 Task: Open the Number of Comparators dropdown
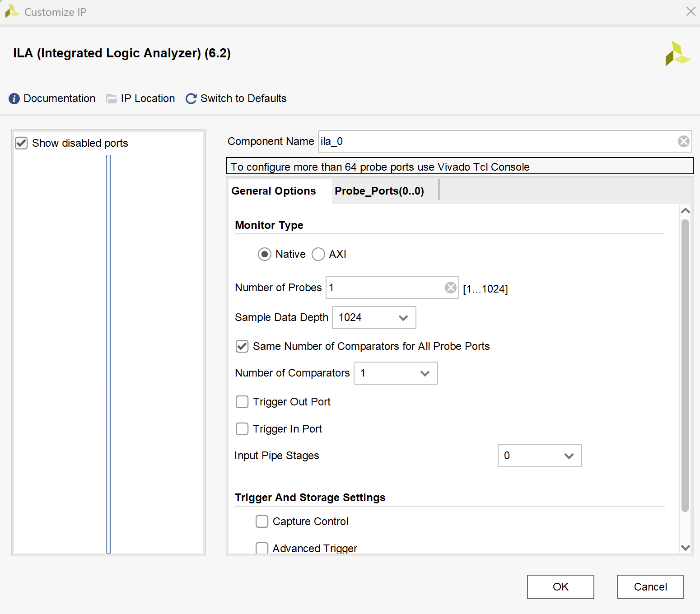click(396, 373)
